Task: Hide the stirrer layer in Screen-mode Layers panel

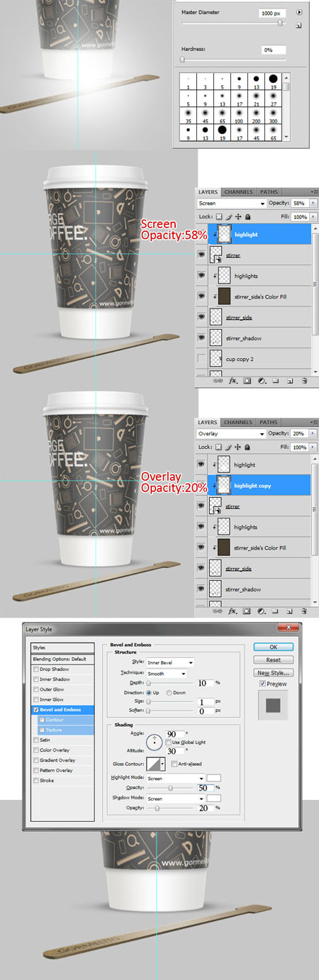Action: (x=202, y=254)
